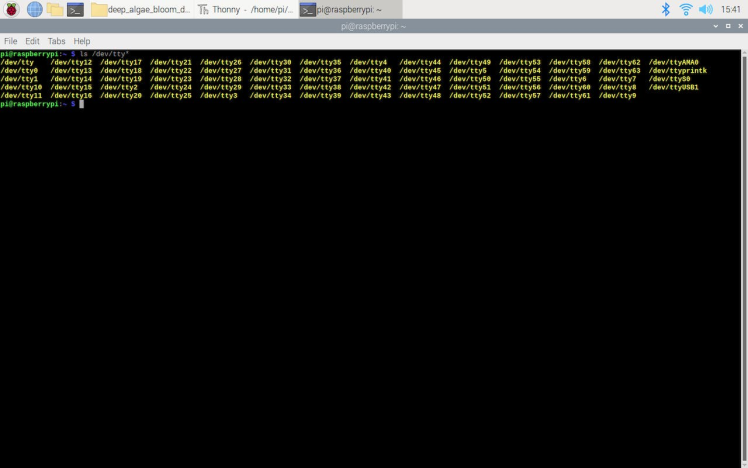
Task: Select the pi@raspberrypi terminal taskbar entry
Action: click(x=350, y=9)
